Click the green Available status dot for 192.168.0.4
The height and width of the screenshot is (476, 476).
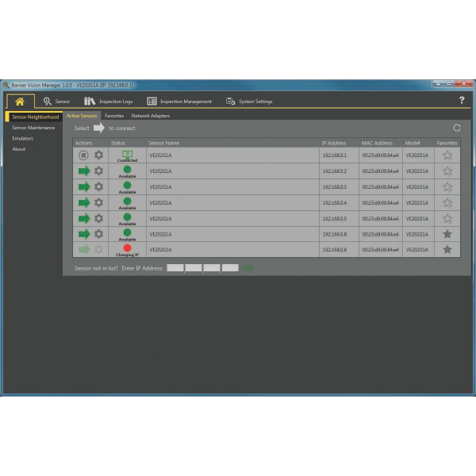127,201
